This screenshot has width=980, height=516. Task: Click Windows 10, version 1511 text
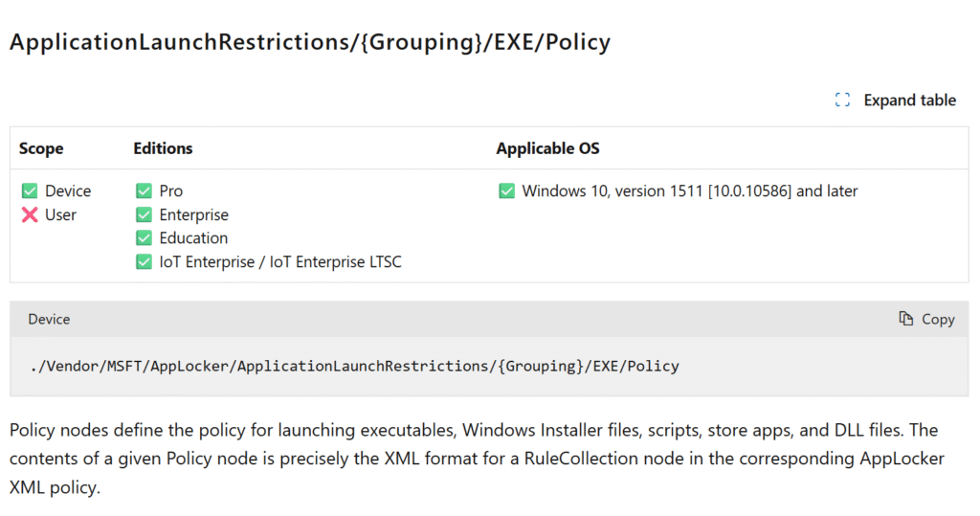pos(690,191)
